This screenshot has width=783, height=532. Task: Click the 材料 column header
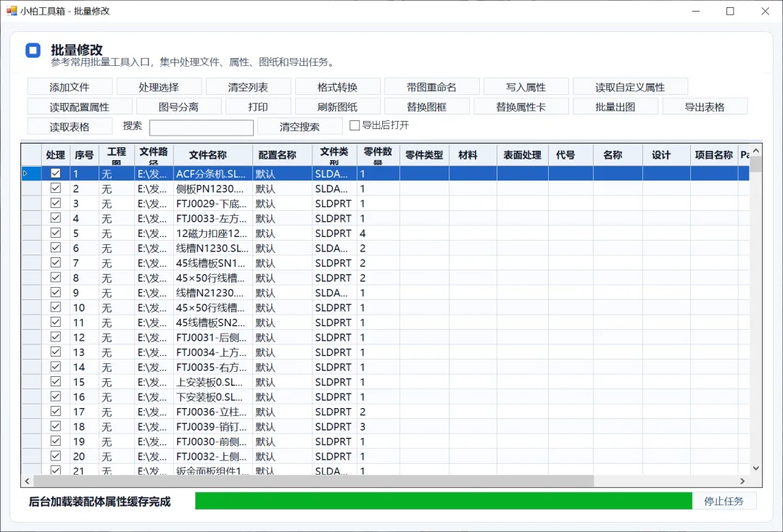(x=473, y=154)
